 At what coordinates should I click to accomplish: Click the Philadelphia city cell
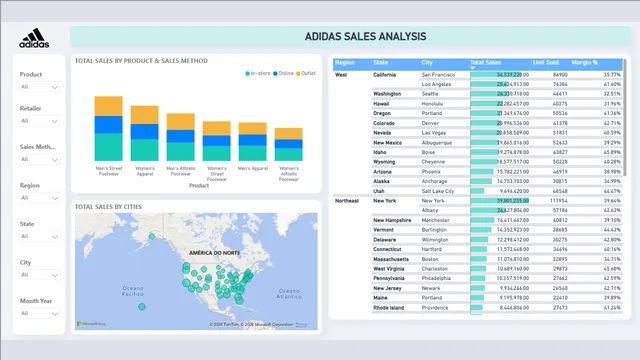[x=436, y=278]
